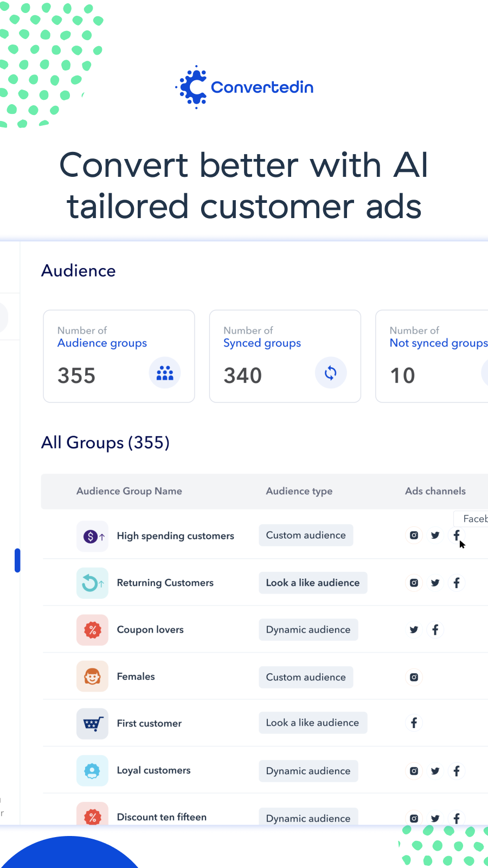Image resolution: width=488 pixels, height=868 pixels.
Task: Click Facebook icon for Coupon lovers
Action: point(435,630)
